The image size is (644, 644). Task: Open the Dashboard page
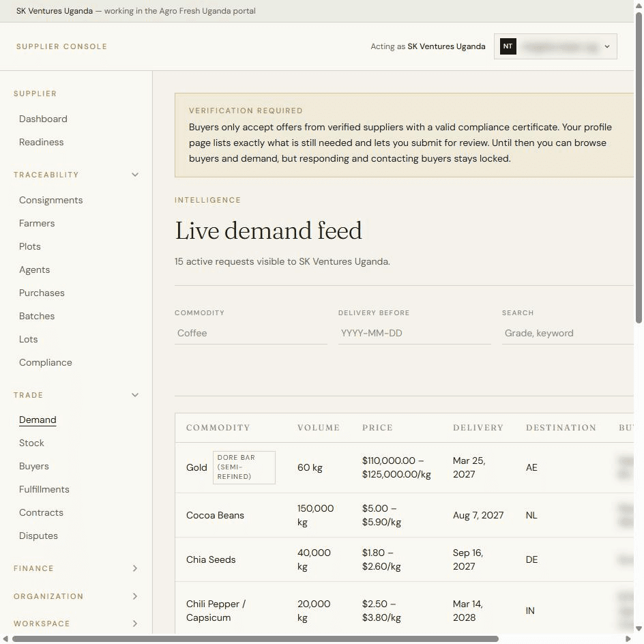coord(43,119)
